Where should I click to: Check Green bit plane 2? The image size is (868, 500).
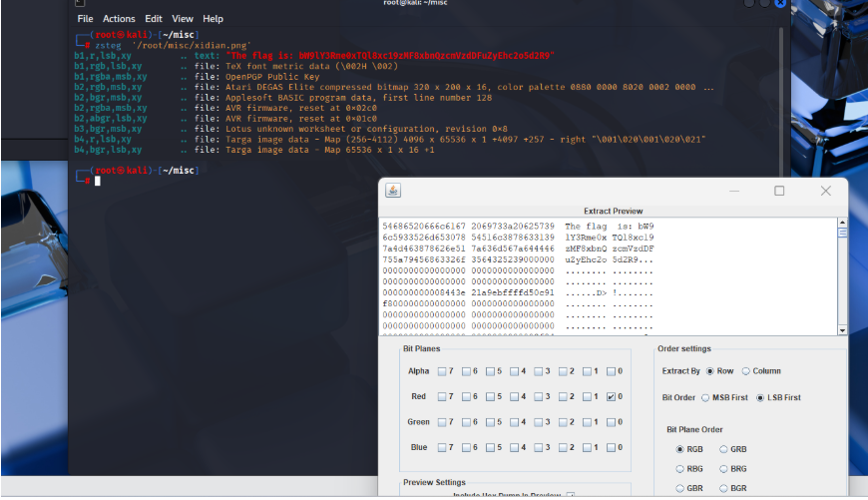(x=563, y=422)
